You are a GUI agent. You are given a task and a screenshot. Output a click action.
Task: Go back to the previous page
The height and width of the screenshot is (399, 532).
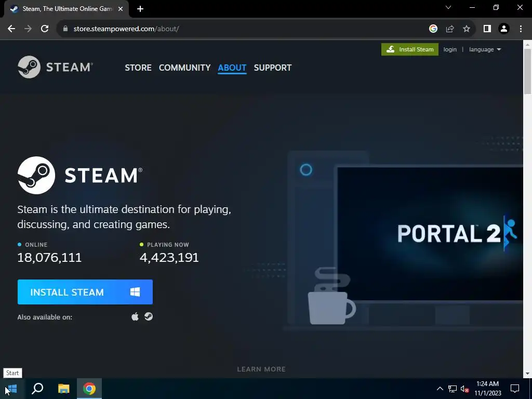(11, 29)
